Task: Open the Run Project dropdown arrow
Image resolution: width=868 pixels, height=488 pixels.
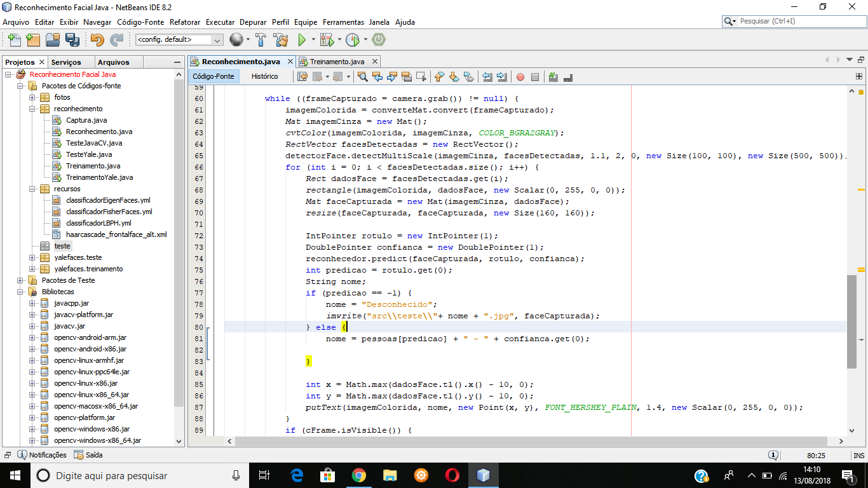Action: pyautogui.click(x=313, y=39)
